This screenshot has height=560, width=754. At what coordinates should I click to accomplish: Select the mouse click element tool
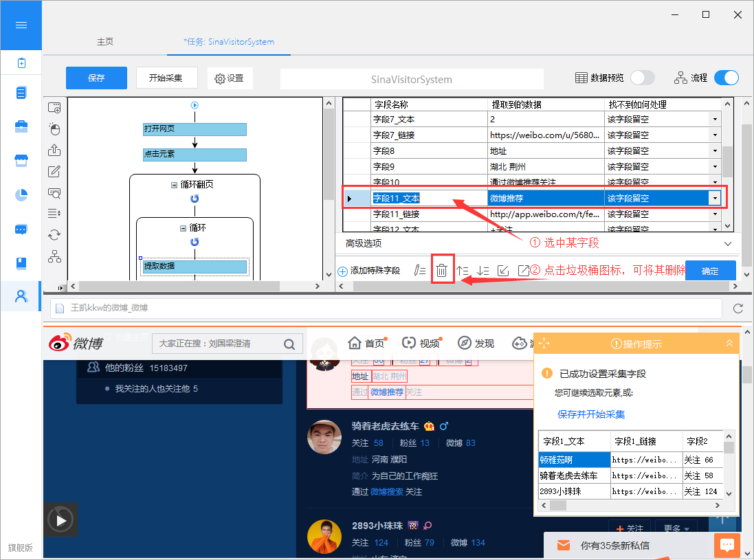54,128
